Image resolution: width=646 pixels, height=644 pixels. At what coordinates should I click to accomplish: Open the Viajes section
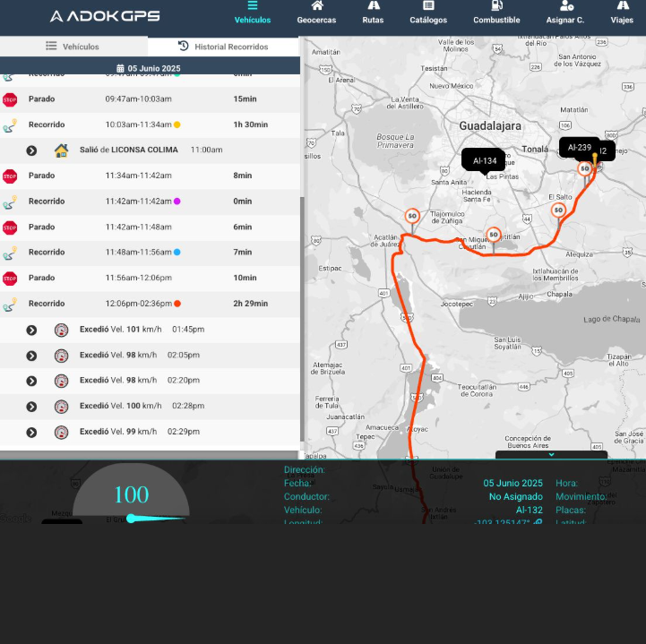pos(622,13)
